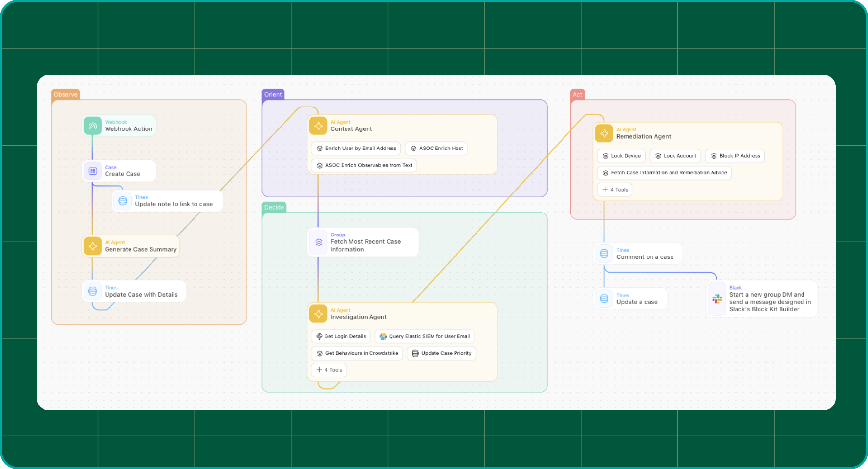
Task: Click the Remediation Agent star icon
Action: (x=604, y=133)
